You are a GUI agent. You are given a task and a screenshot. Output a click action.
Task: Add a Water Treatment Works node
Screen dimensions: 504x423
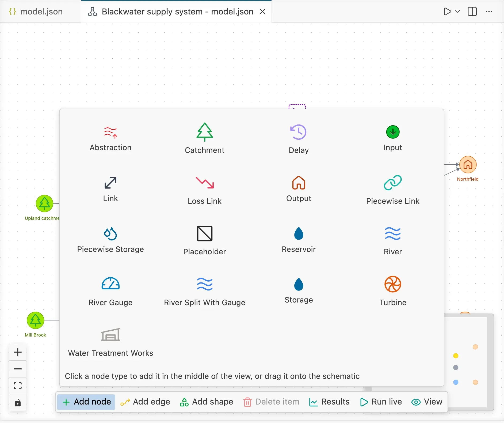[110, 342]
